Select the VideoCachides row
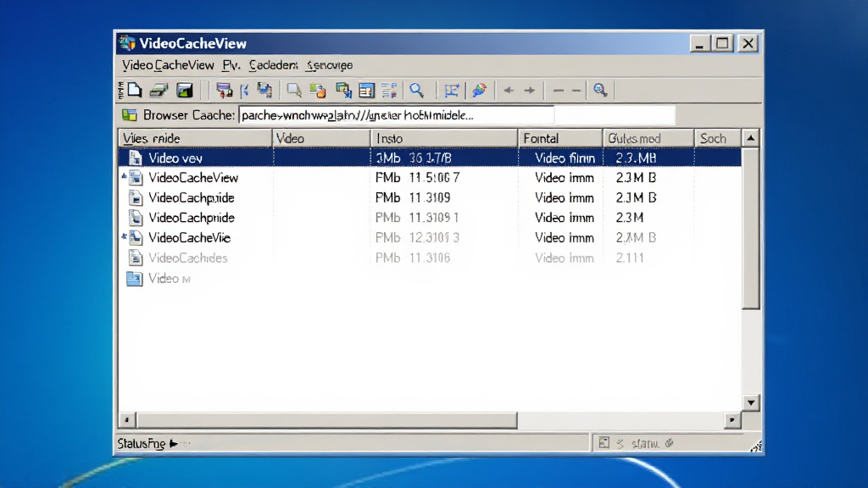 [430, 258]
